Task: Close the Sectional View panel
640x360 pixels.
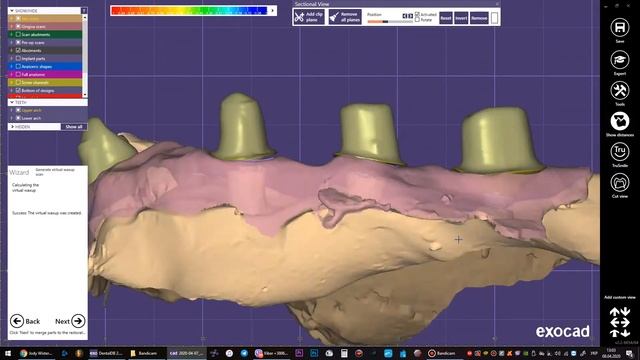Action: click(x=497, y=4)
